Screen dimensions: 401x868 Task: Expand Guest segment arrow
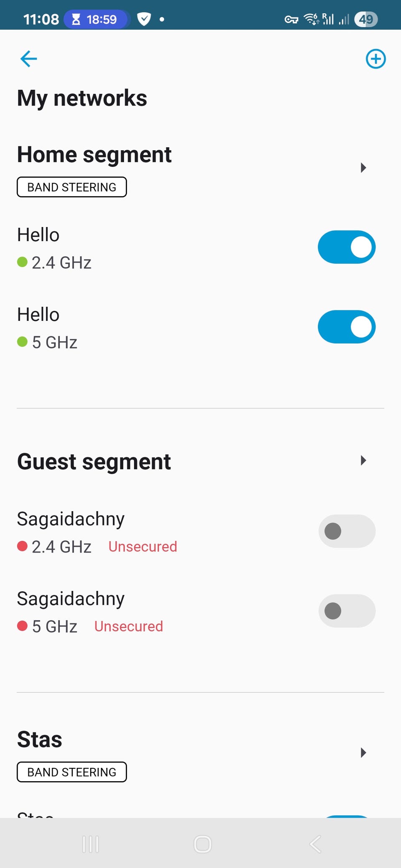tap(363, 460)
